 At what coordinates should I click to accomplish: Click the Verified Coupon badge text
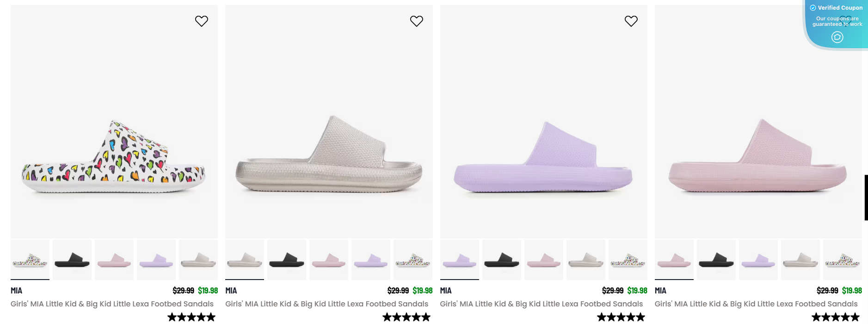840,8
